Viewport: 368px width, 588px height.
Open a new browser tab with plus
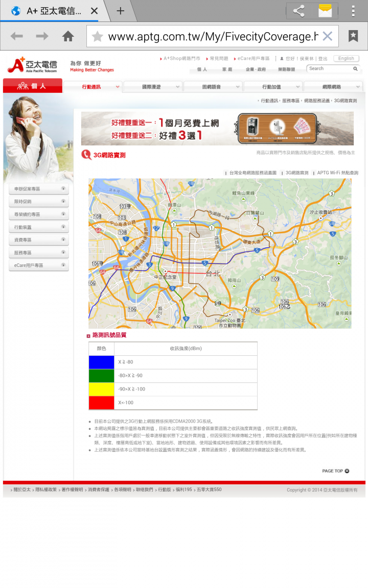pos(120,11)
